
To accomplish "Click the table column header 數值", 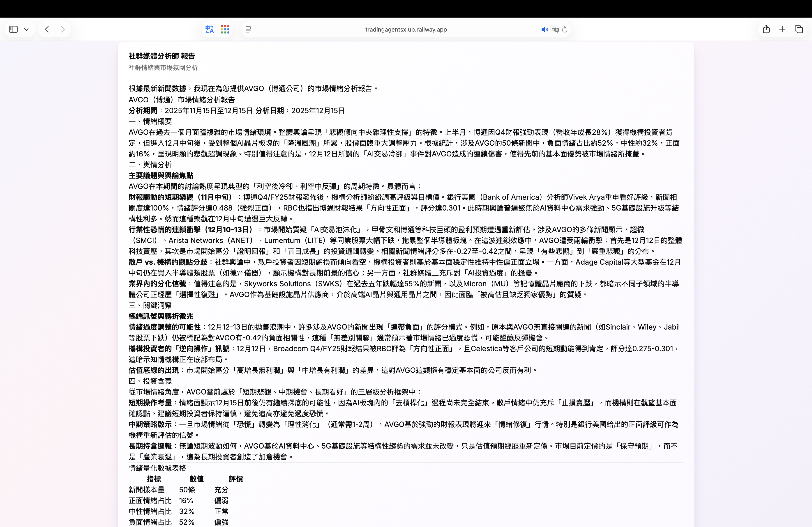I will [196, 479].
